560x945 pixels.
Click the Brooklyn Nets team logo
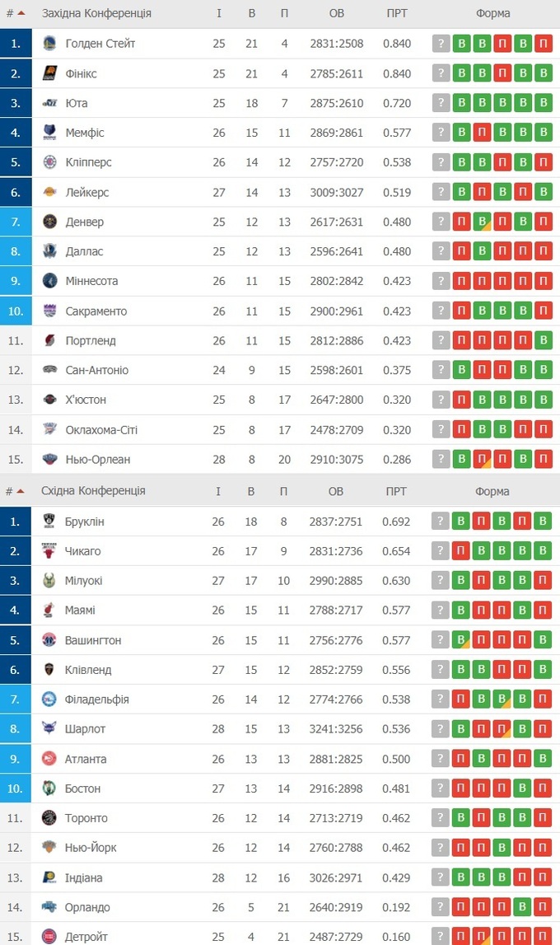[x=49, y=522]
